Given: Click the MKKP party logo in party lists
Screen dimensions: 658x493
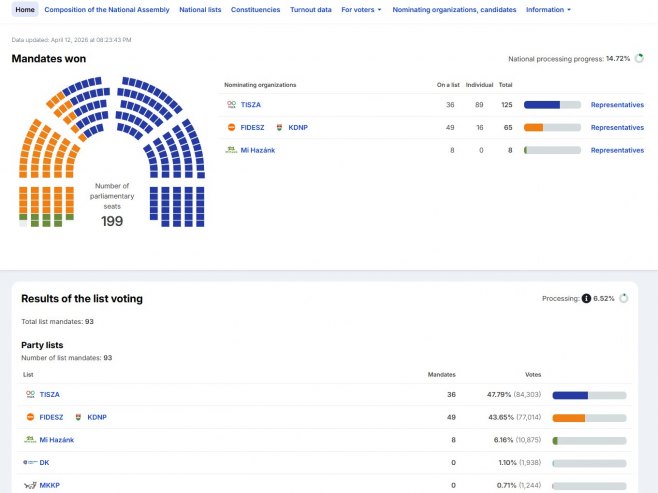Looking at the screenshot, I should (x=30, y=485).
